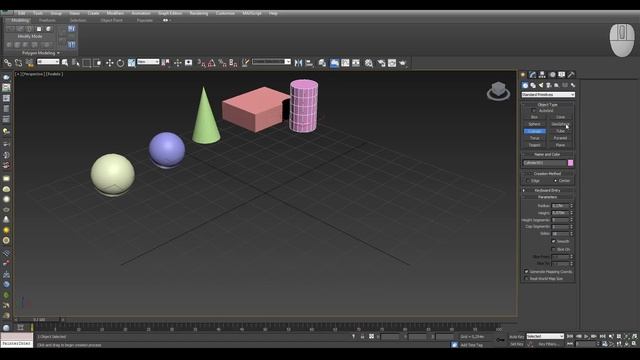Click the ViewCube in the viewport
The image size is (640, 360).
[x=498, y=91]
